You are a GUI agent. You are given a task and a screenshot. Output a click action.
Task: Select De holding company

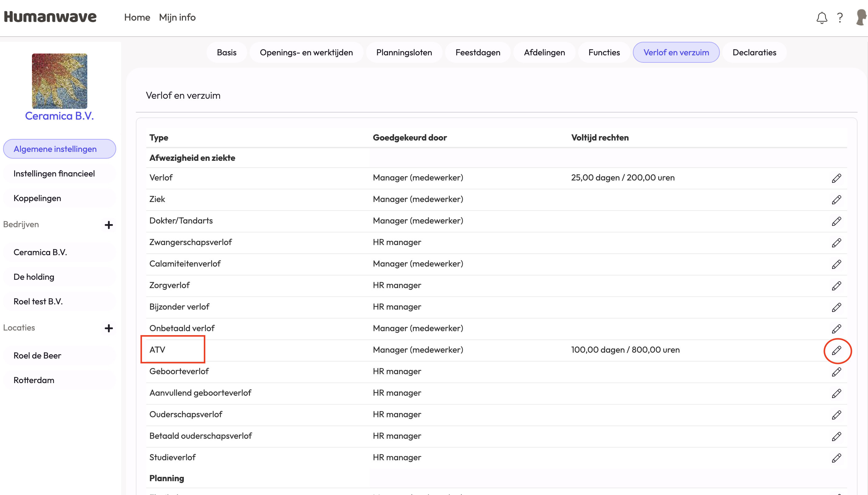34,277
